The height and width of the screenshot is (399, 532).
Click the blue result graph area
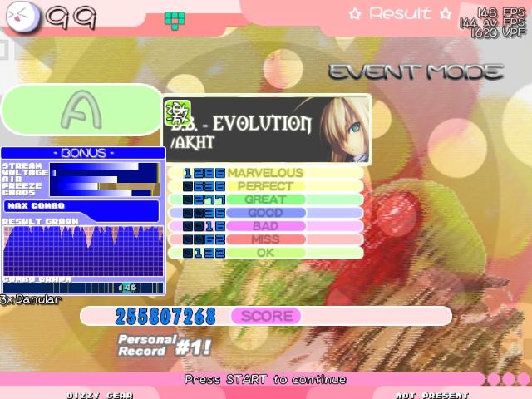pos(83,251)
